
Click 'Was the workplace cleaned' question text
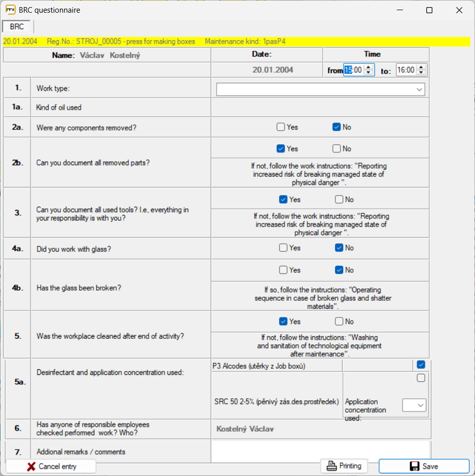[110, 336]
